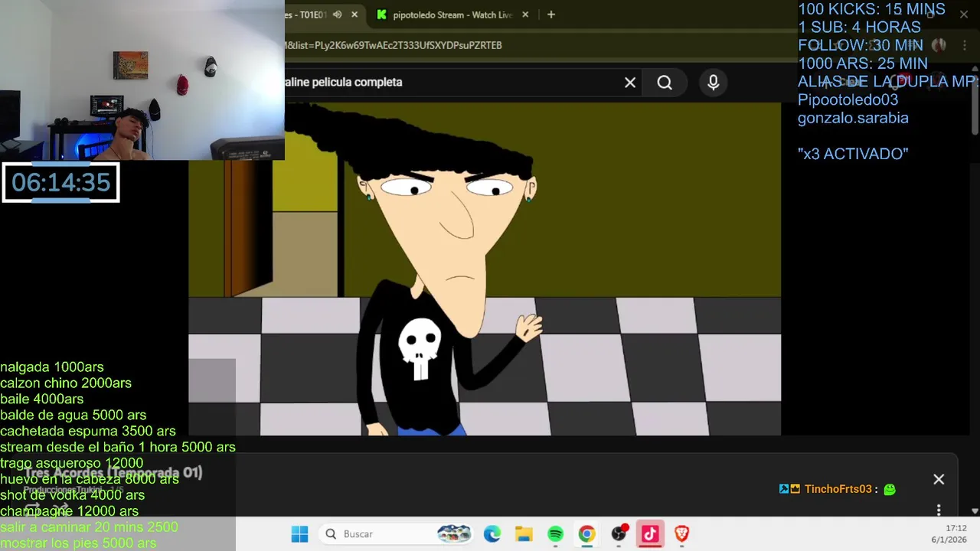980x551 pixels.
Task: Click the cartoon video player area
Action: coord(485,269)
